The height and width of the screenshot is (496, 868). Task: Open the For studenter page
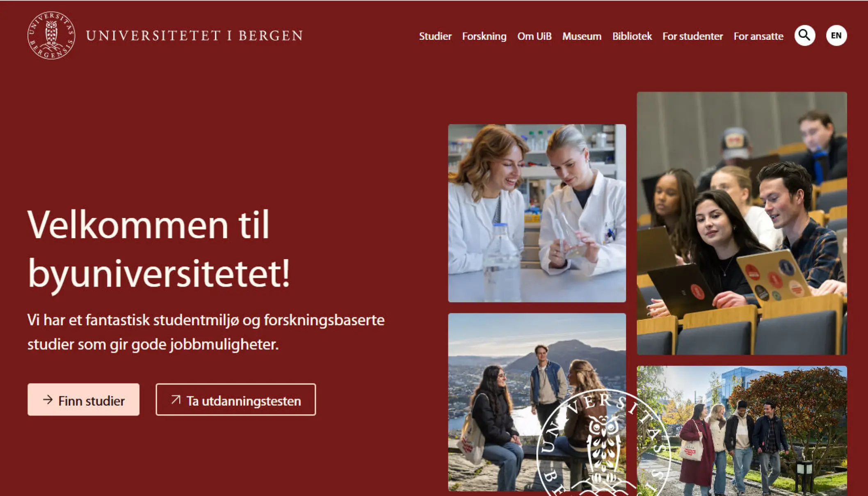coord(692,36)
